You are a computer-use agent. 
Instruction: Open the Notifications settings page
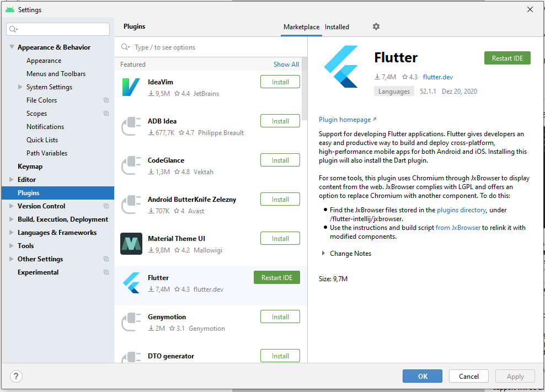click(x=45, y=126)
